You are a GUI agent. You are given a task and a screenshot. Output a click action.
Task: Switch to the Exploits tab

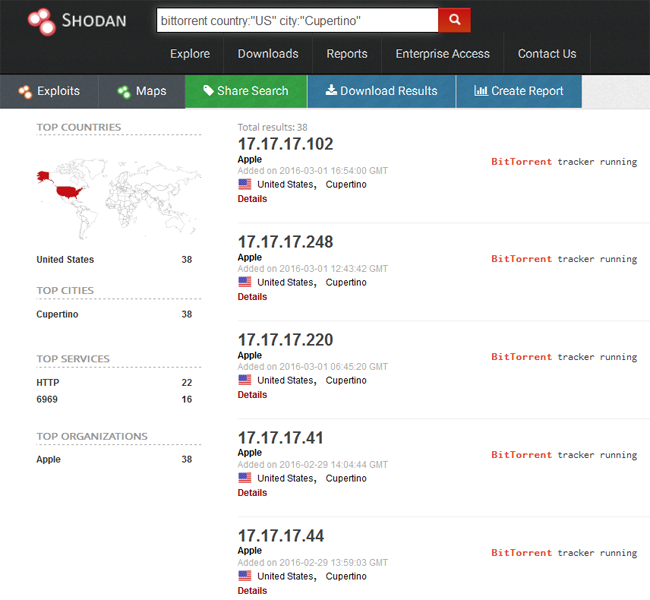point(49,92)
